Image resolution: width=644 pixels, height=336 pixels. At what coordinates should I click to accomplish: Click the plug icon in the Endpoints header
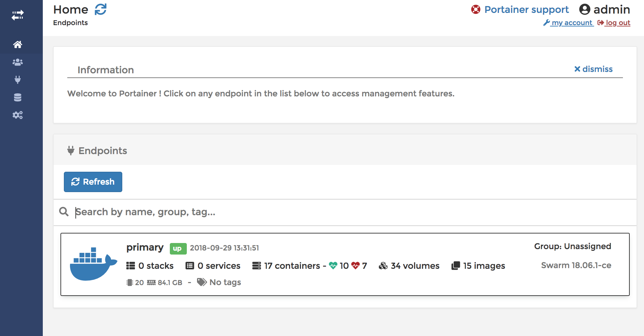(71, 150)
